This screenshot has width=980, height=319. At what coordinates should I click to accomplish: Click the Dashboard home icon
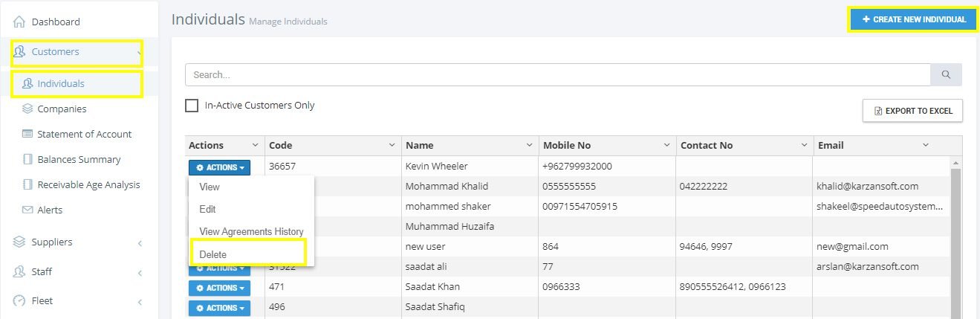click(x=19, y=22)
